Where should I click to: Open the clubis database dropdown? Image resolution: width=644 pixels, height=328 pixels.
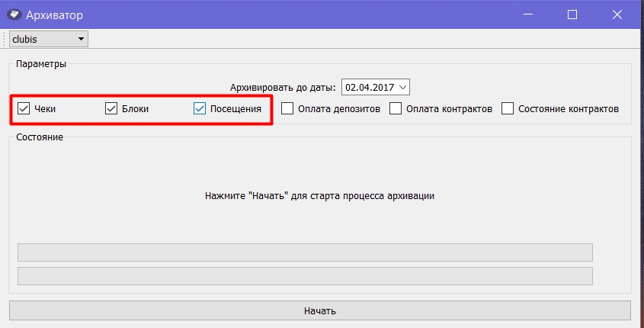pyautogui.click(x=49, y=40)
